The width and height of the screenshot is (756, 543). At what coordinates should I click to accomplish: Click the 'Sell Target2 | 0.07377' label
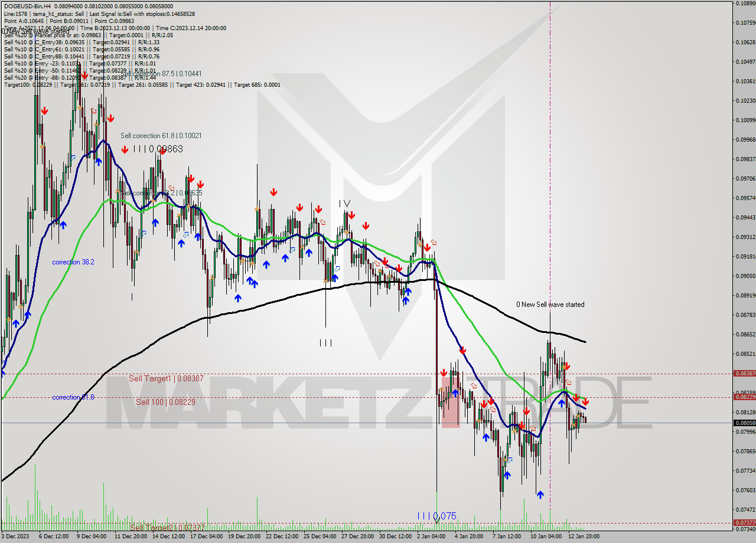pos(168,528)
